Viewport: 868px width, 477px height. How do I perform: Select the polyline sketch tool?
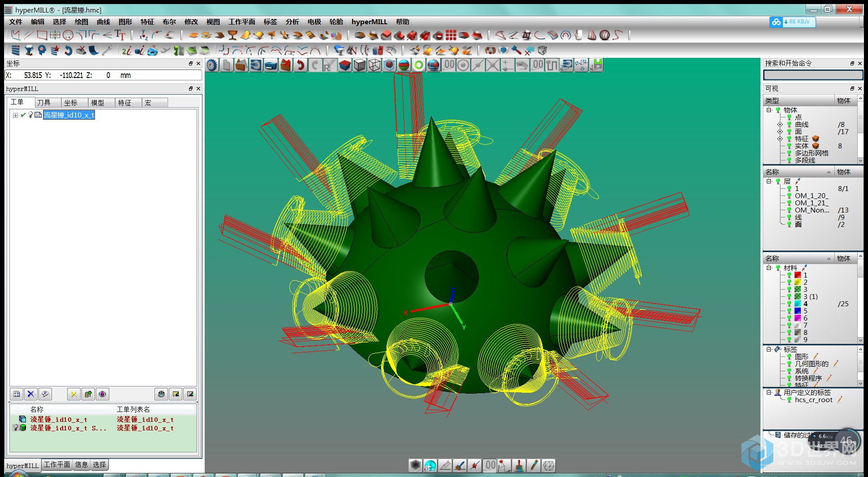click(15, 35)
